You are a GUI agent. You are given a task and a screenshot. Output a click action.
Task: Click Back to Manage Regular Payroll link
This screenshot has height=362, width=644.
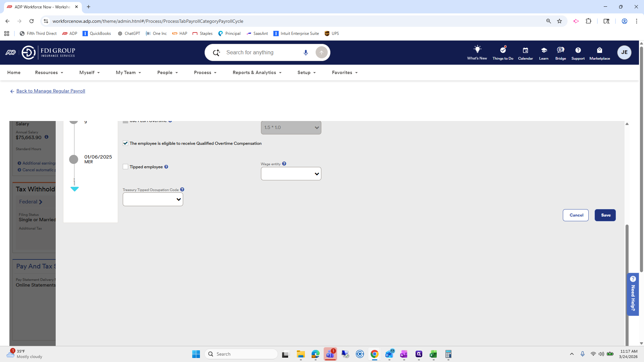point(51,91)
